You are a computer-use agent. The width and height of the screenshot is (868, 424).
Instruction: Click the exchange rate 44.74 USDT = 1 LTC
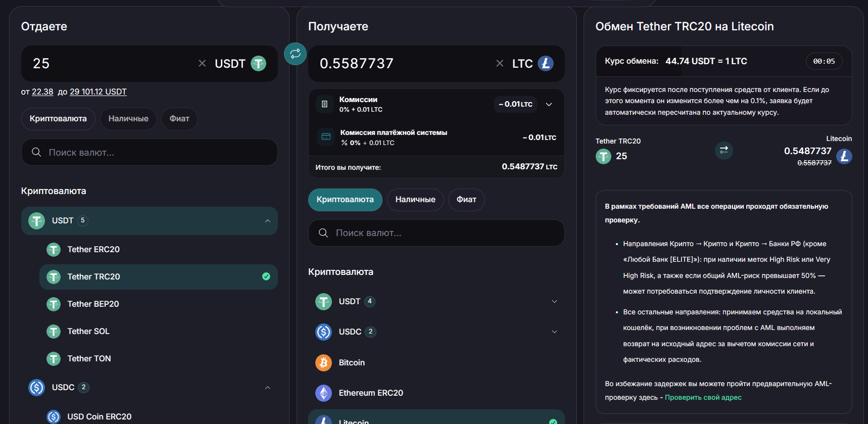click(706, 61)
